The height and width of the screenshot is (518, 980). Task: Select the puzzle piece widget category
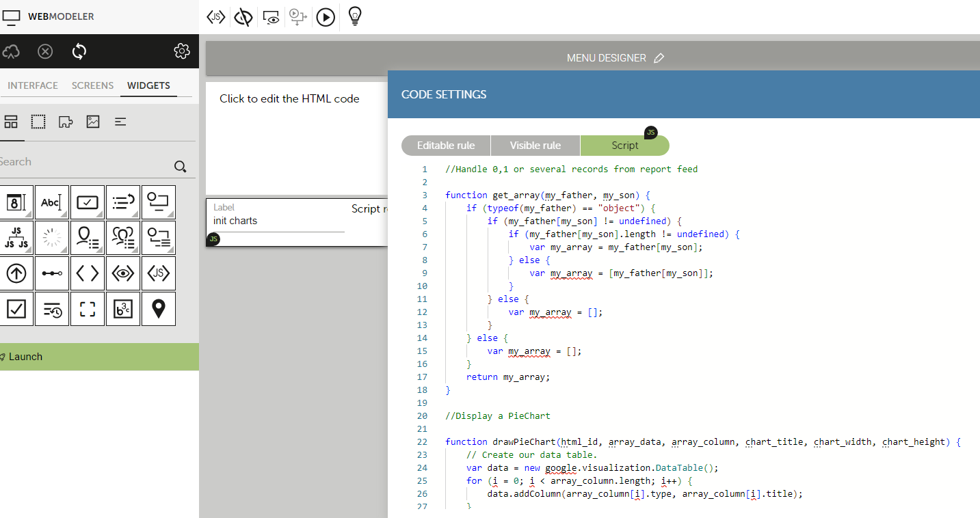pyautogui.click(x=66, y=122)
